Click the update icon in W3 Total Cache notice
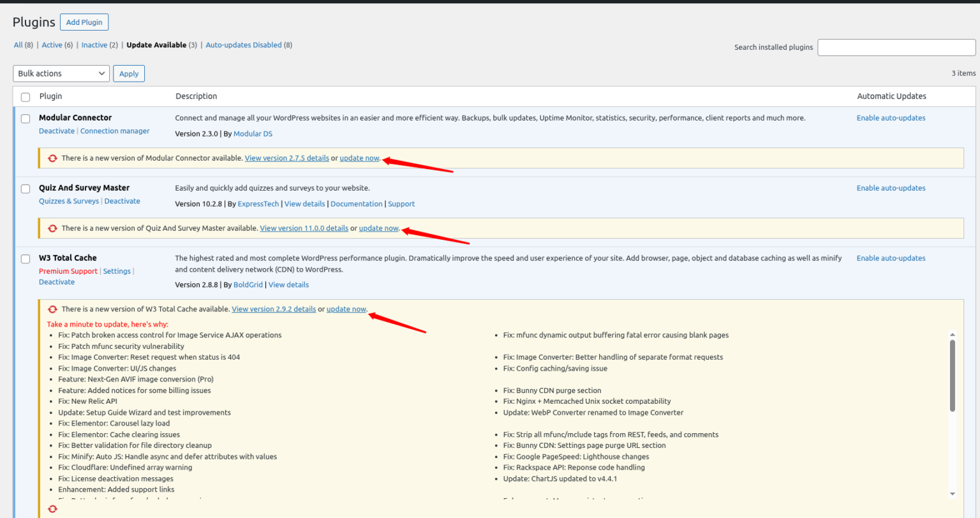The height and width of the screenshot is (518, 980). tap(53, 309)
